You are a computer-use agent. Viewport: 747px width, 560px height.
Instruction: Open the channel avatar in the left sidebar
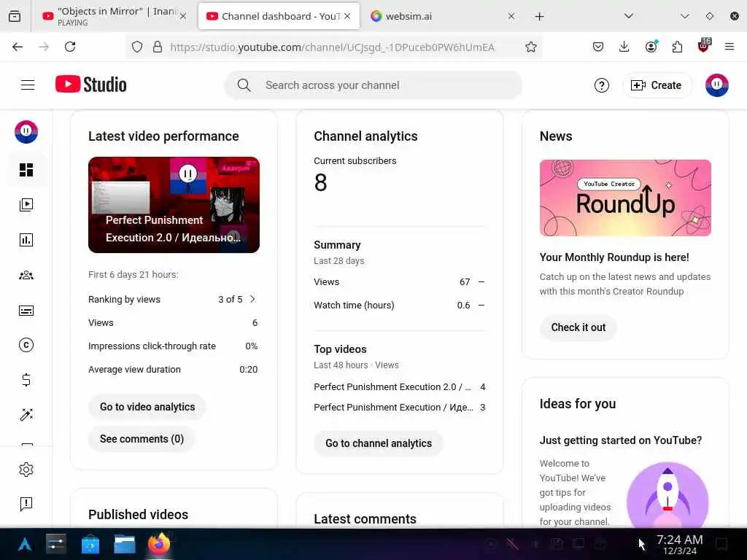tap(26, 132)
